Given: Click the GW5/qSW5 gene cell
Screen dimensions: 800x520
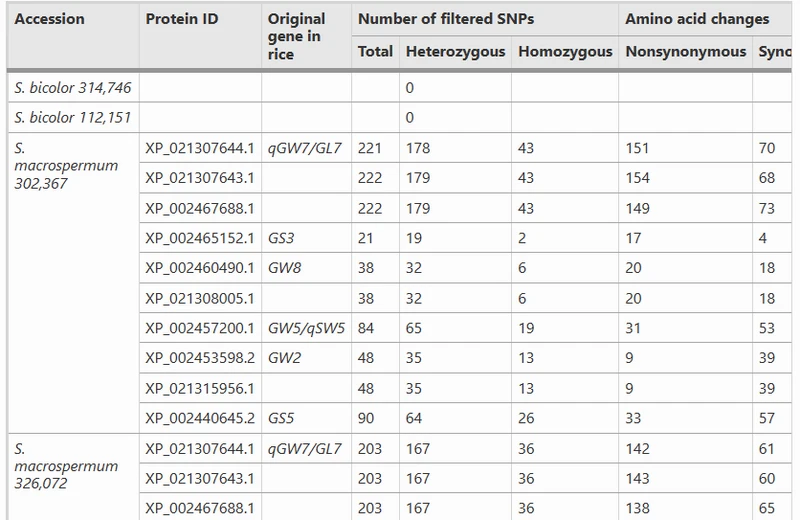Looking at the screenshot, I should [x=305, y=328].
